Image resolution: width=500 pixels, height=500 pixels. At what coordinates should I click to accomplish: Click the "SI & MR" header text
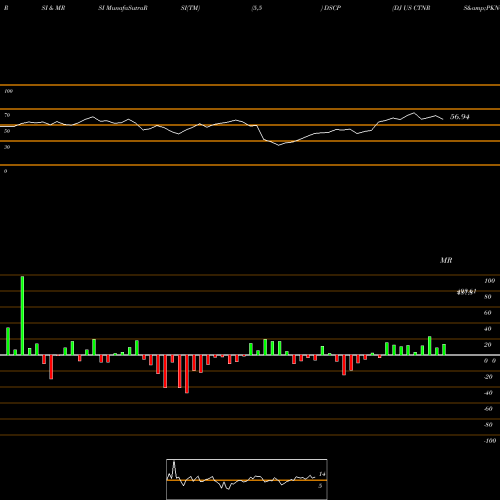(53, 8)
